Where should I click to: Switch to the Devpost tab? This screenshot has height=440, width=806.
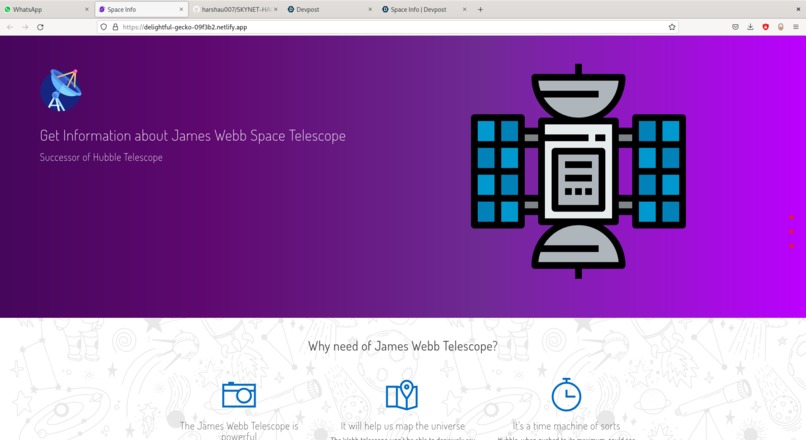click(x=329, y=9)
